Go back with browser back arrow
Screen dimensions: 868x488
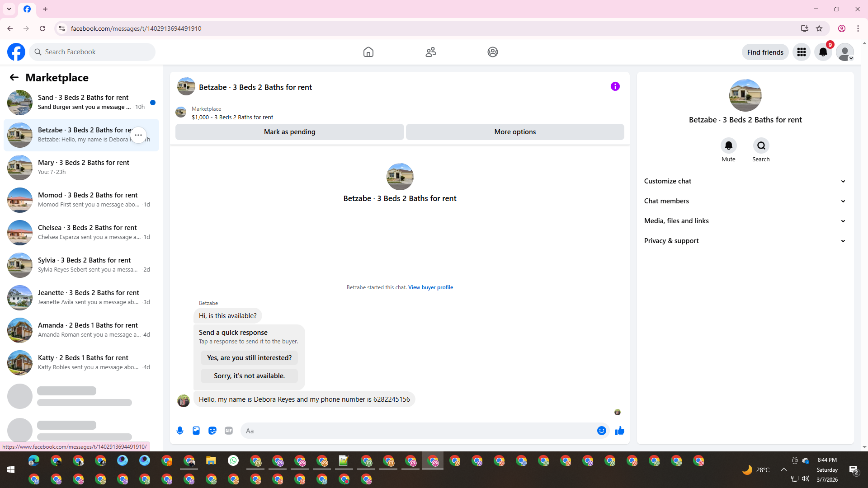pyautogui.click(x=10, y=28)
